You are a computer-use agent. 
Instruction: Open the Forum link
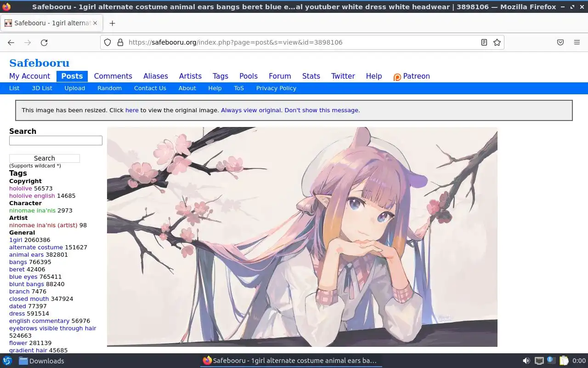tap(280, 76)
